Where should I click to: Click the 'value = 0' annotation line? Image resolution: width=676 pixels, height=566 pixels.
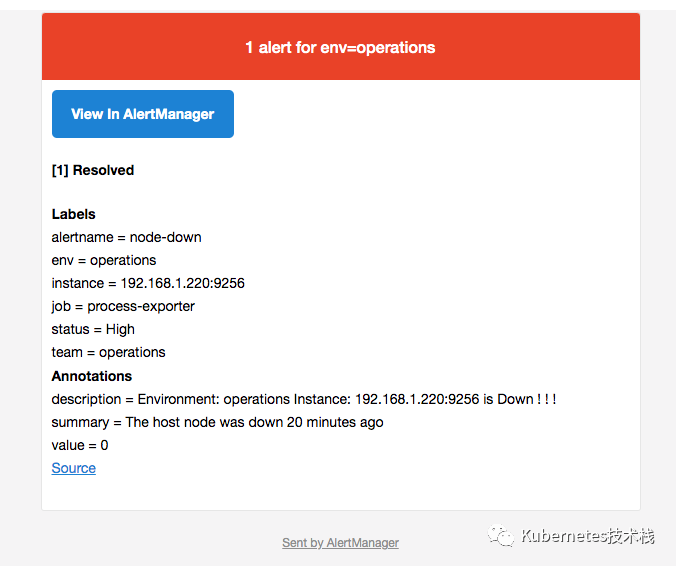point(80,445)
